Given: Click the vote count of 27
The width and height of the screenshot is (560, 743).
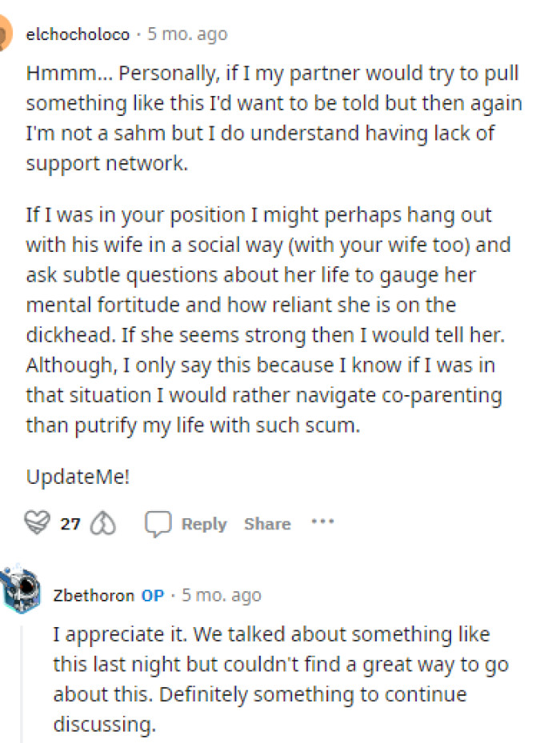Looking at the screenshot, I should click(70, 524).
